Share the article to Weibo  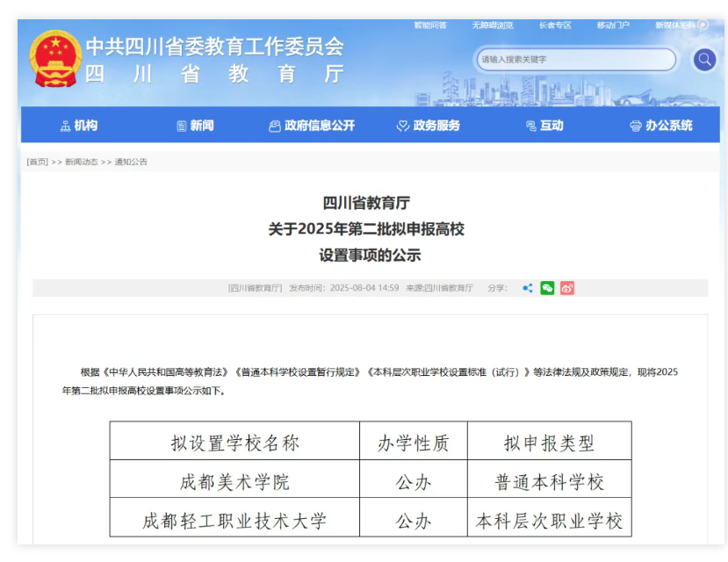coord(567,288)
